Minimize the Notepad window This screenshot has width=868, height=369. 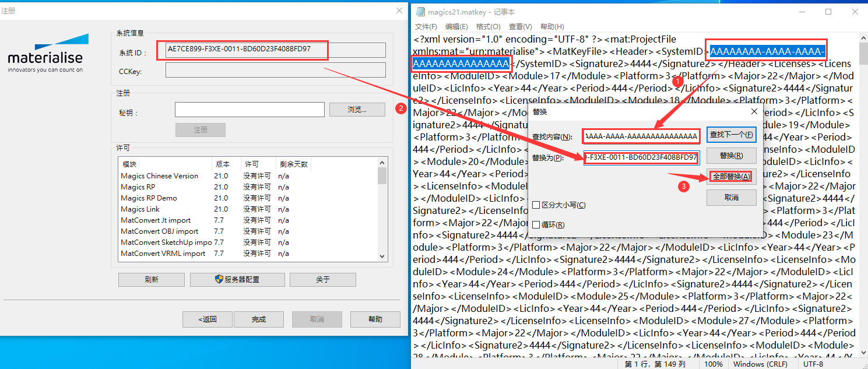(802, 12)
